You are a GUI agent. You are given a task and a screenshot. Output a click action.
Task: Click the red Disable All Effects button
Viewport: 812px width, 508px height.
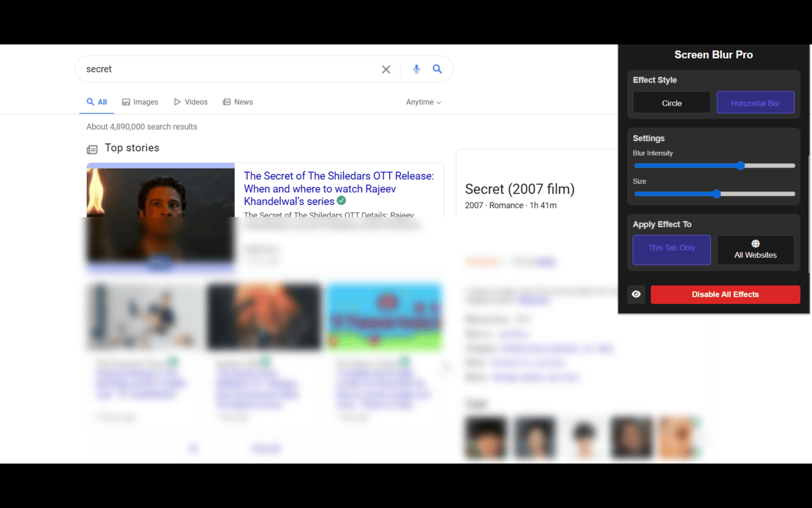tap(725, 295)
